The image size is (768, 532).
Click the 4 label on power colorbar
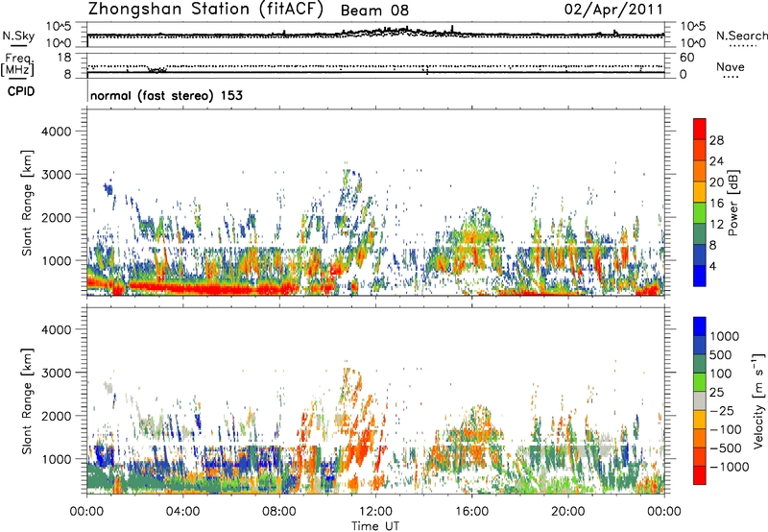(712, 267)
